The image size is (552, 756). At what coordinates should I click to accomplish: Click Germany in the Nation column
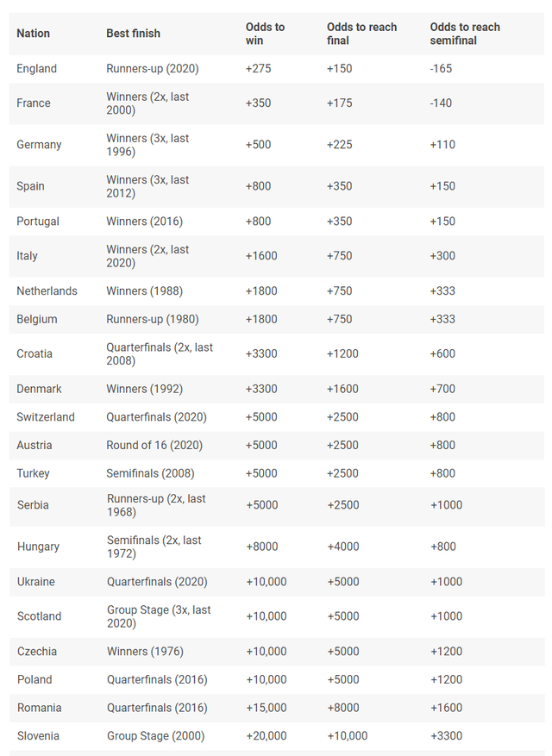click(39, 145)
